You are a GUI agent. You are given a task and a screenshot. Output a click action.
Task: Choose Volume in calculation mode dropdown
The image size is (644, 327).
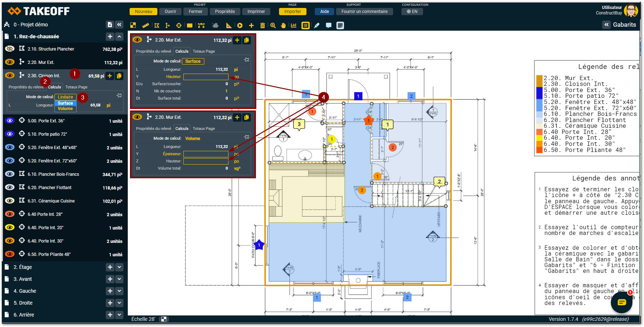click(x=65, y=109)
